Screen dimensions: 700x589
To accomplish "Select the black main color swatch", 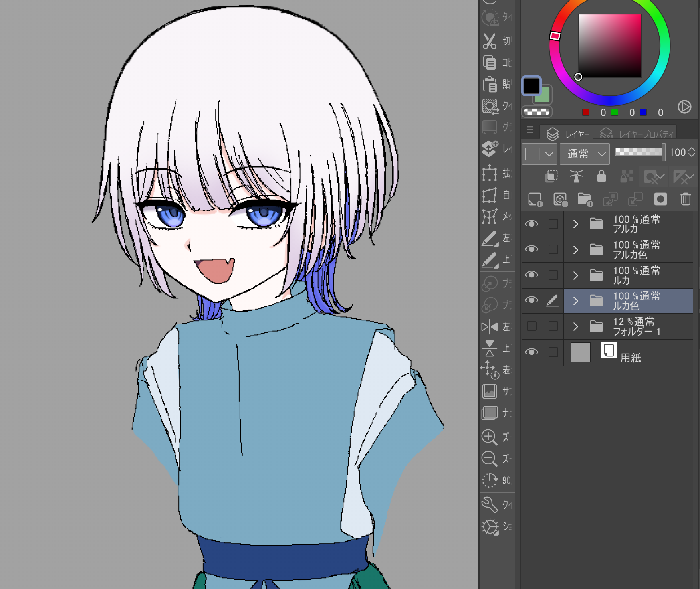I will [x=531, y=85].
